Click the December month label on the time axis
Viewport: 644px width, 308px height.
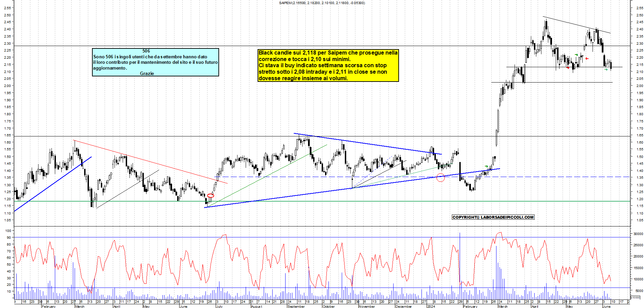coord(403,306)
